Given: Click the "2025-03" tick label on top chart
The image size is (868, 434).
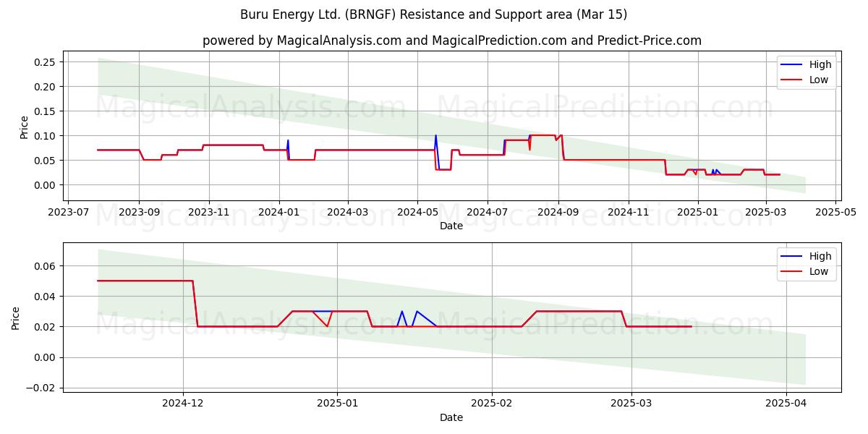Looking at the screenshot, I should [765, 213].
